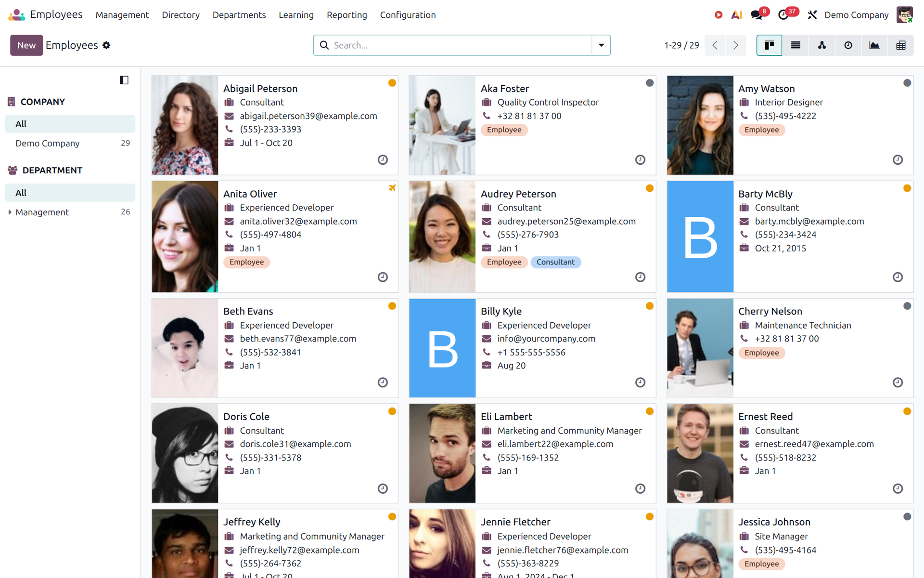This screenshot has height=578, width=924.
Task: Click Employee tag on Cherry Nelson card
Action: (761, 353)
